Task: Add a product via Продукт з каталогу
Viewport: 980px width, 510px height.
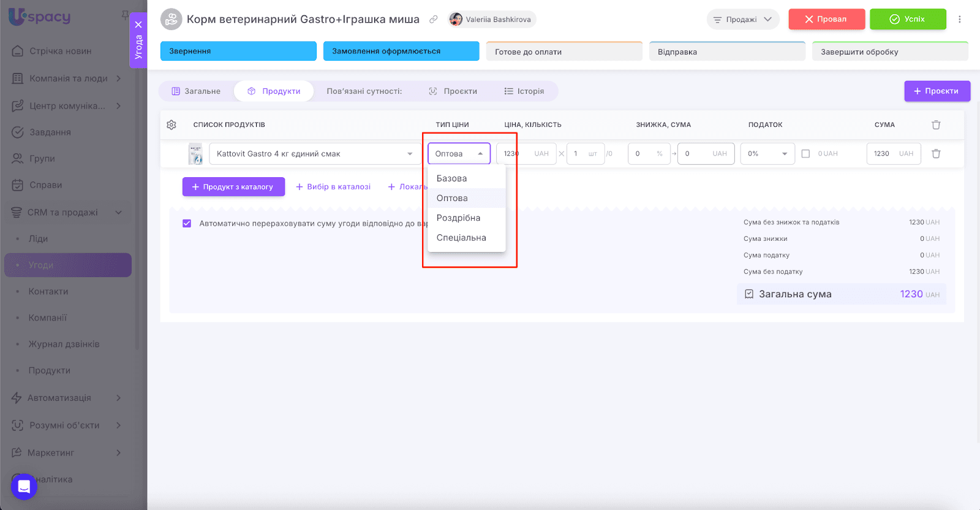Action: [233, 187]
